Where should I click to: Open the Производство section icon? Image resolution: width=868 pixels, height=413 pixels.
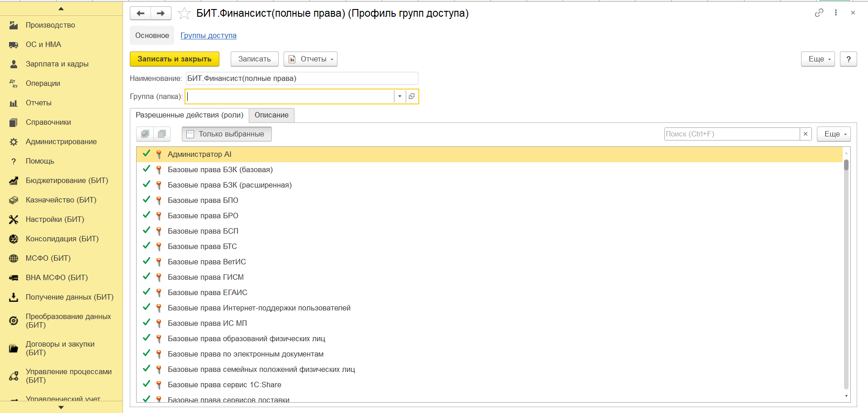click(14, 25)
